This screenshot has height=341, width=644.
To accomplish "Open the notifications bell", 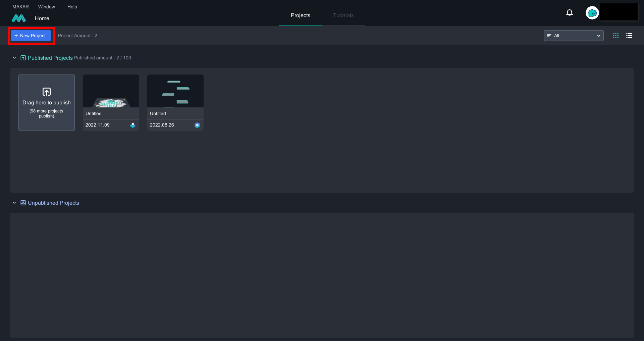I will point(569,13).
